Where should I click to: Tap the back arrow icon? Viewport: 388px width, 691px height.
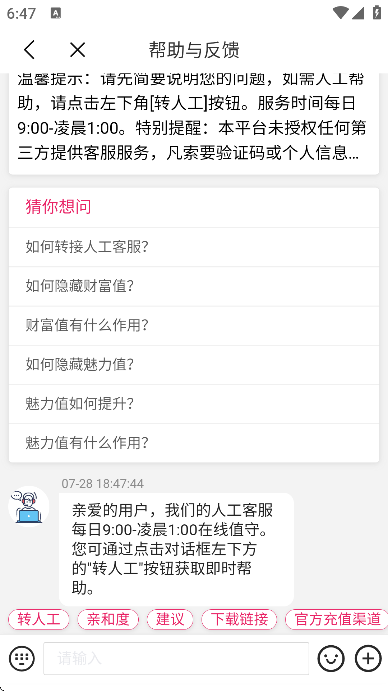[x=30, y=49]
